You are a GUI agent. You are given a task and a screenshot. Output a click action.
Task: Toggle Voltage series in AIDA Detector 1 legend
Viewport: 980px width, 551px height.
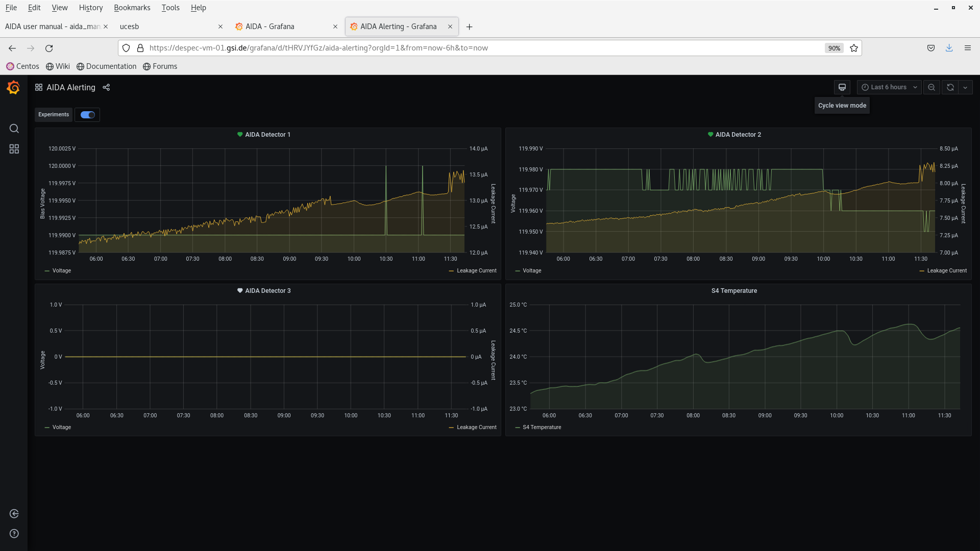(x=61, y=271)
